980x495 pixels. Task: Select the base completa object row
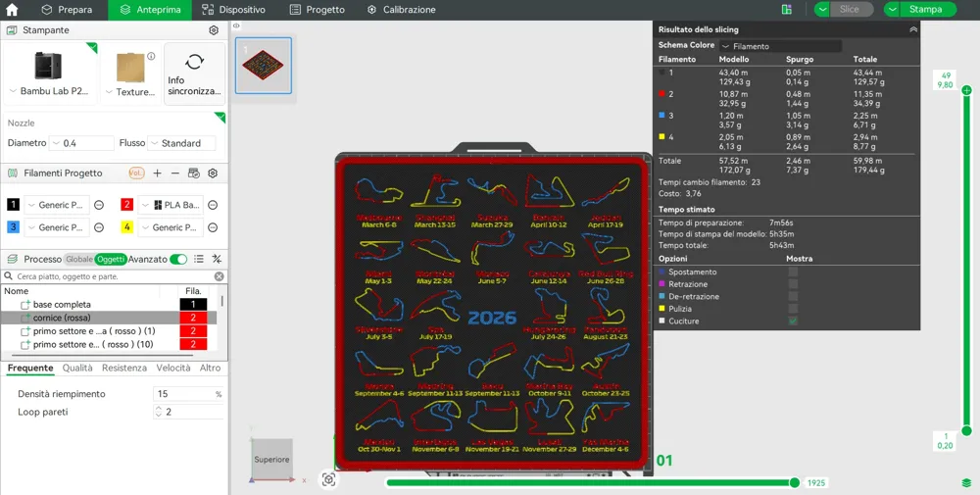point(109,305)
